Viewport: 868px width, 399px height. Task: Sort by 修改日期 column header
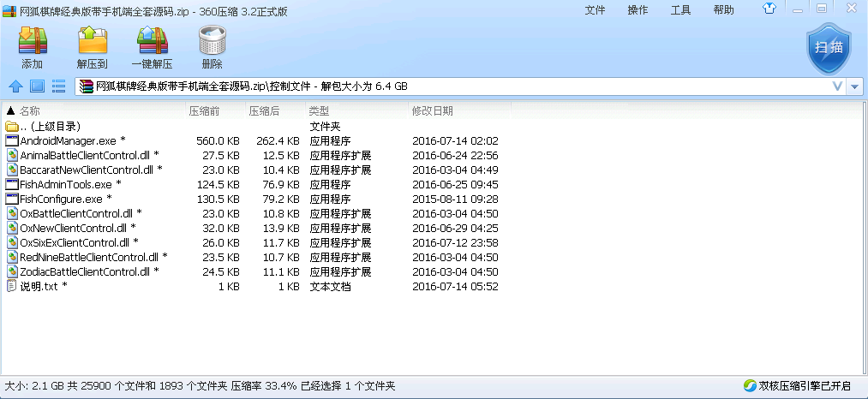coord(433,111)
